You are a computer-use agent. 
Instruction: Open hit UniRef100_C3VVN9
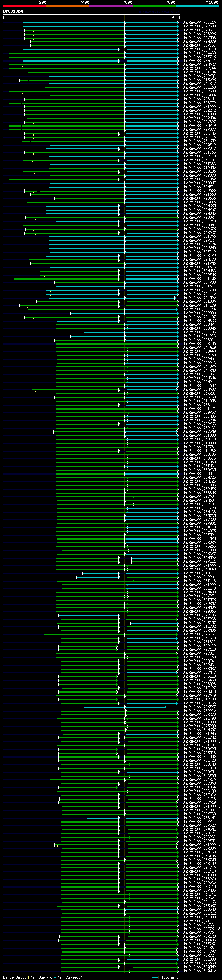click(x=199, y=248)
